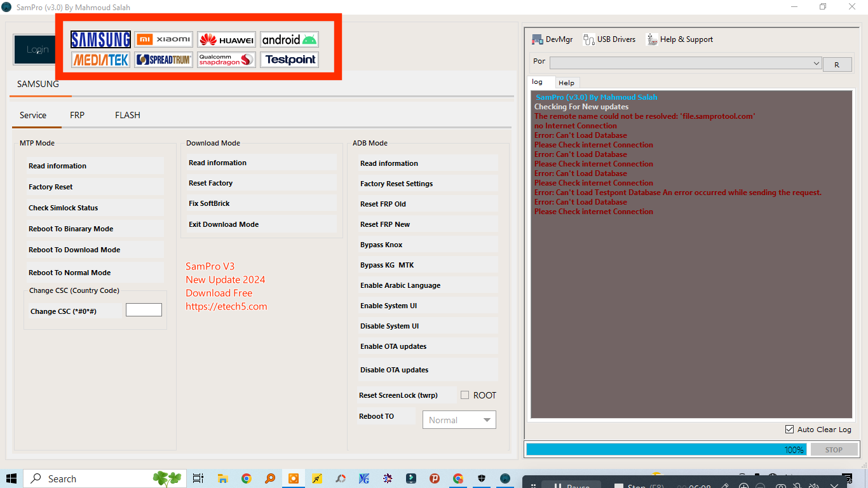Select the SAMSUNG section tab
The image size is (868, 488).
pos(38,84)
